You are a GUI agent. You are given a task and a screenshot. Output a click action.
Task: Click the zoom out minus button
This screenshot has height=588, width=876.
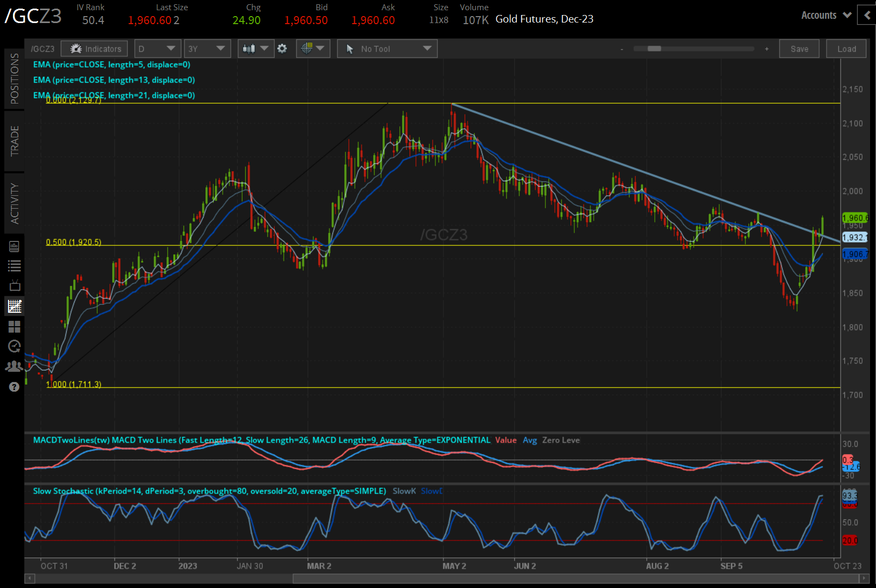tap(622, 49)
